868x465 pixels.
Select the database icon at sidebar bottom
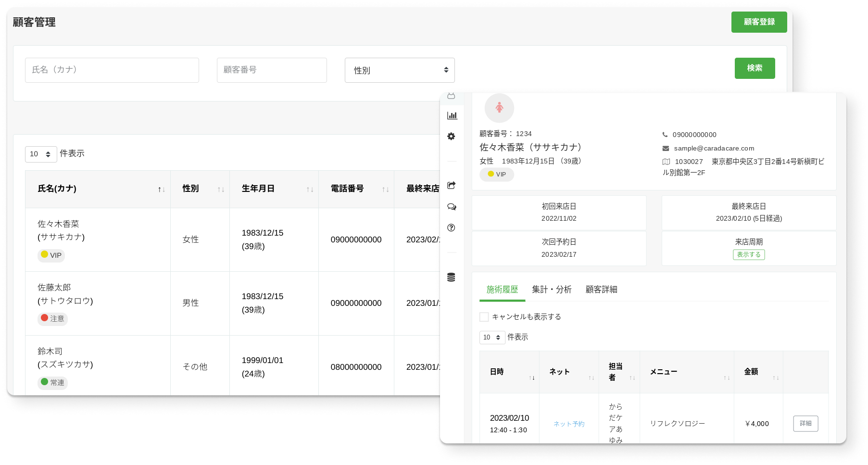(x=451, y=277)
